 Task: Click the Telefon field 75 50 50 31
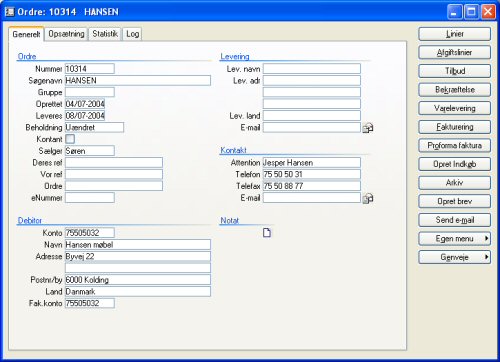click(312, 174)
